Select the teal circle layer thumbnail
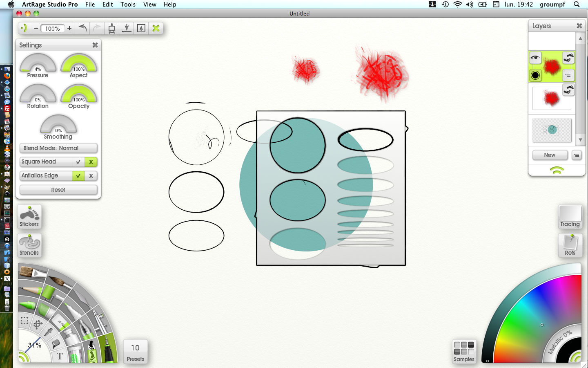 [552, 130]
